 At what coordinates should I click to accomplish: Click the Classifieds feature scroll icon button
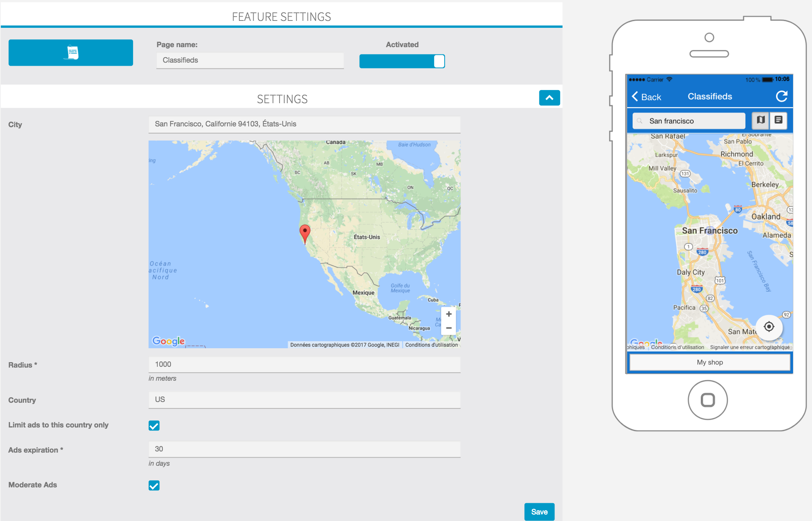tap(71, 53)
